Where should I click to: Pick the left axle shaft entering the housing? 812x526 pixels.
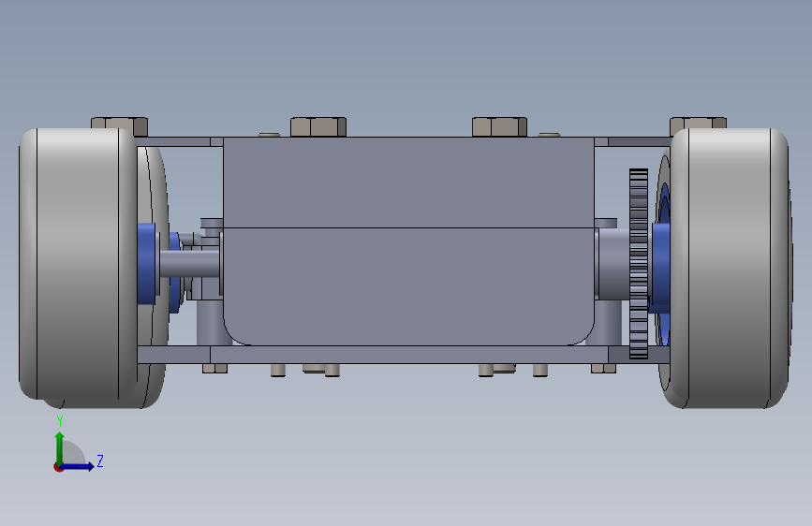point(189,264)
